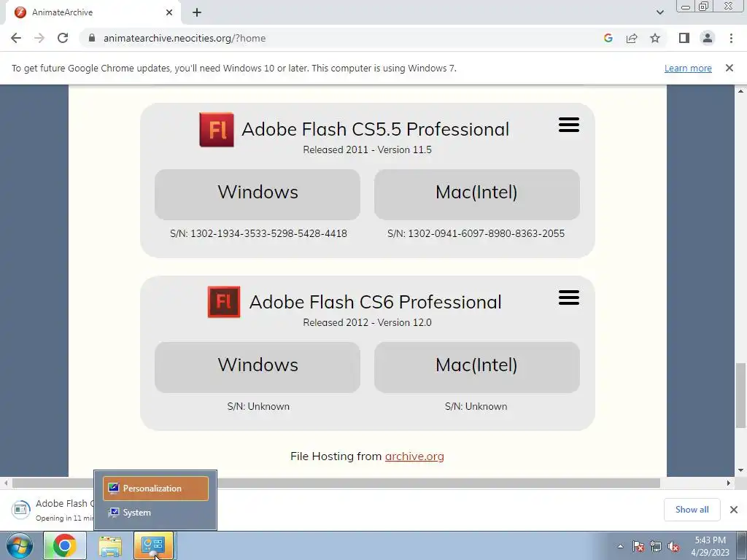
Task: Download Flash CS6 for Windows
Action: (x=258, y=367)
